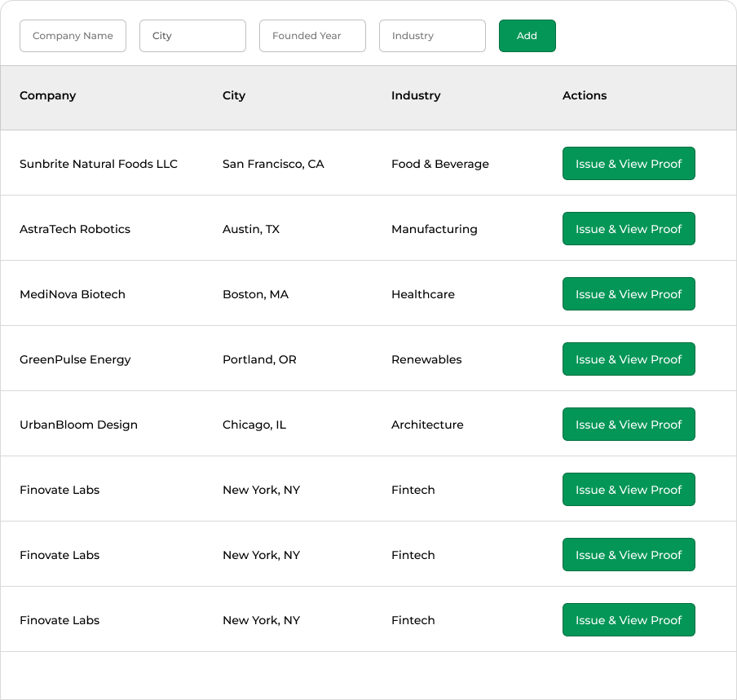Issue & View Proof for GreenPulse Energy
Viewport: 737px width, 700px height.
628,359
